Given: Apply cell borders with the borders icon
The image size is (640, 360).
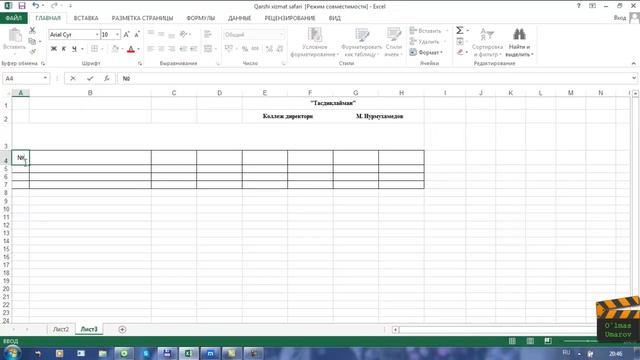Looking at the screenshot, I should coord(94,49).
